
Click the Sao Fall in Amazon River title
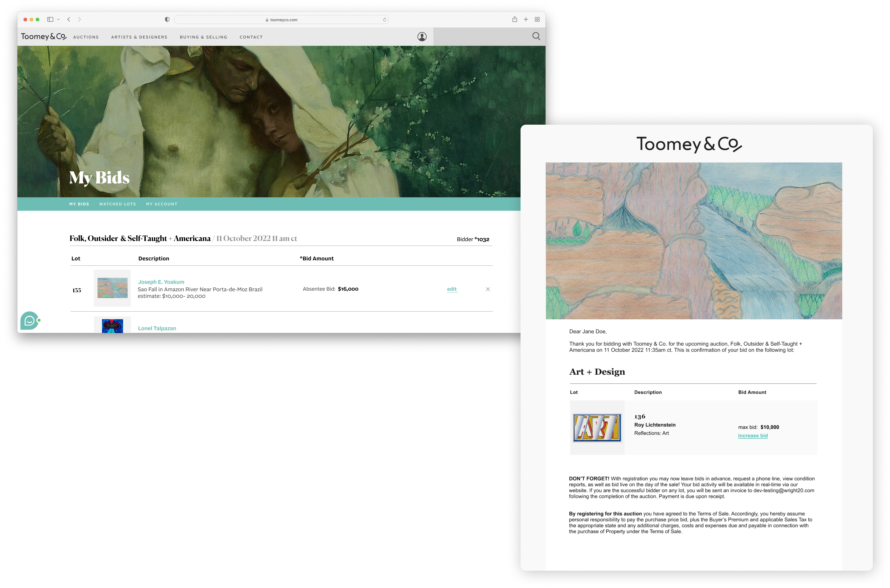pyautogui.click(x=200, y=289)
